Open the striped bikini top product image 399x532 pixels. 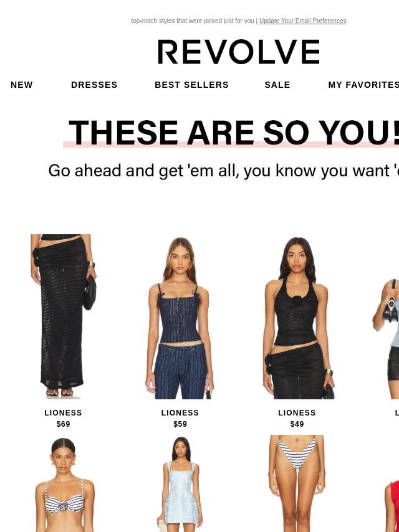pyautogui.click(x=63, y=483)
